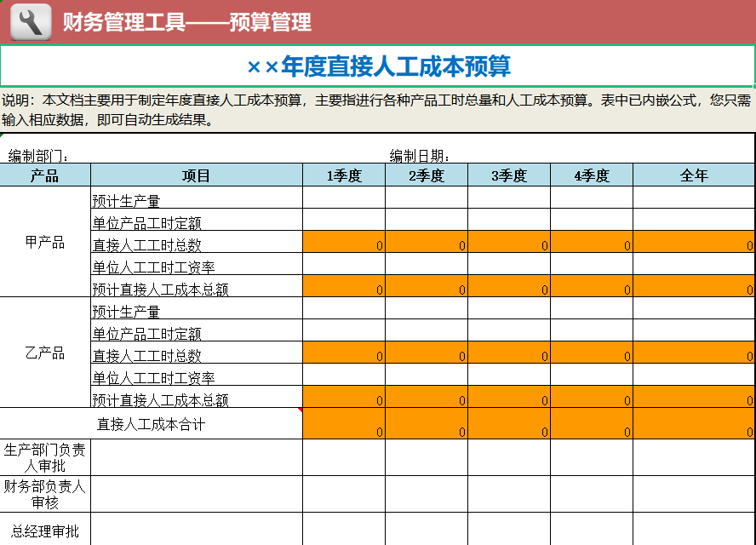Select the title ××年度直接人工成本预算
Screen dimensions: 756x545
pyautogui.click(x=378, y=62)
